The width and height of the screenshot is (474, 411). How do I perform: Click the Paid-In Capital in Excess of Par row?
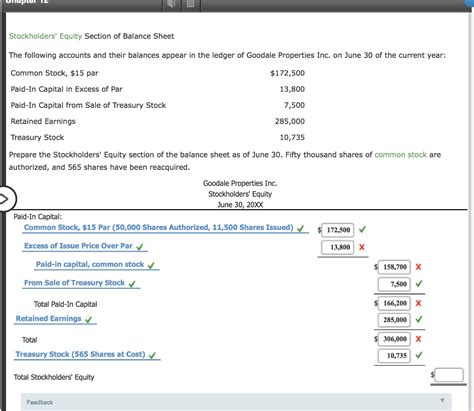(x=158, y=89)
